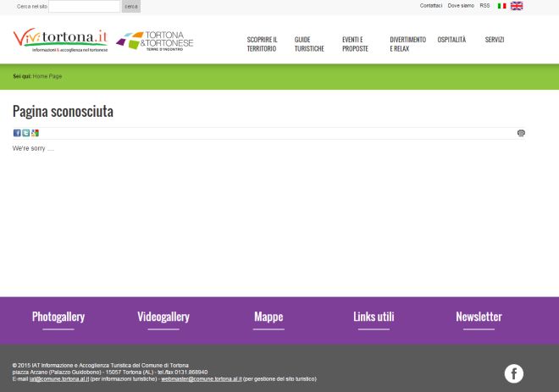
Task: Open the Mappe section
Action: coord(268,317)
